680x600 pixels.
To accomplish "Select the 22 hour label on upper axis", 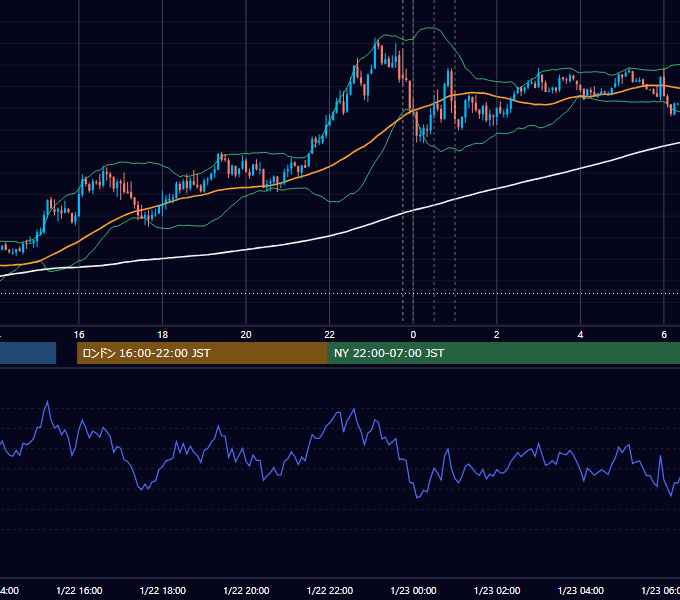I will pos(330,335).
